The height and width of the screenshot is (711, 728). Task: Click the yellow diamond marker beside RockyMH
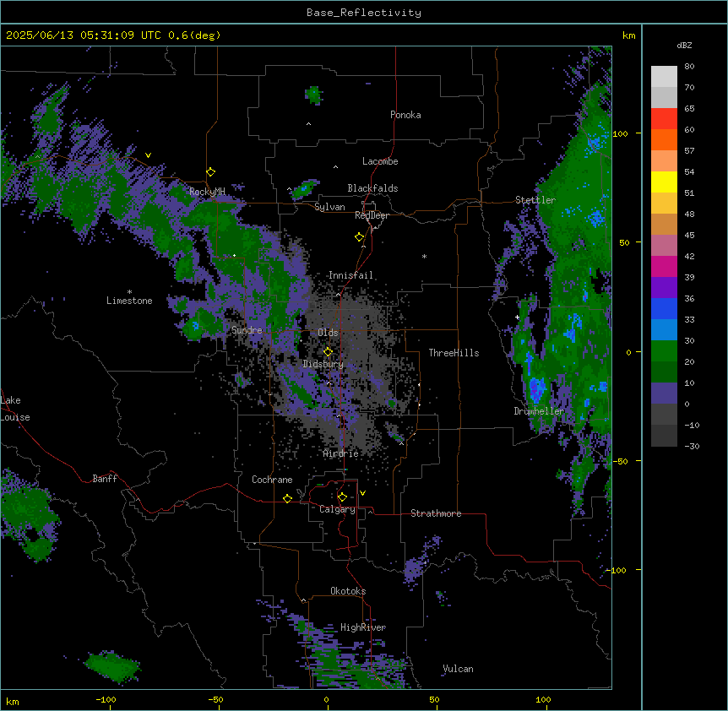pyautogui.click(x=210, y=172)
